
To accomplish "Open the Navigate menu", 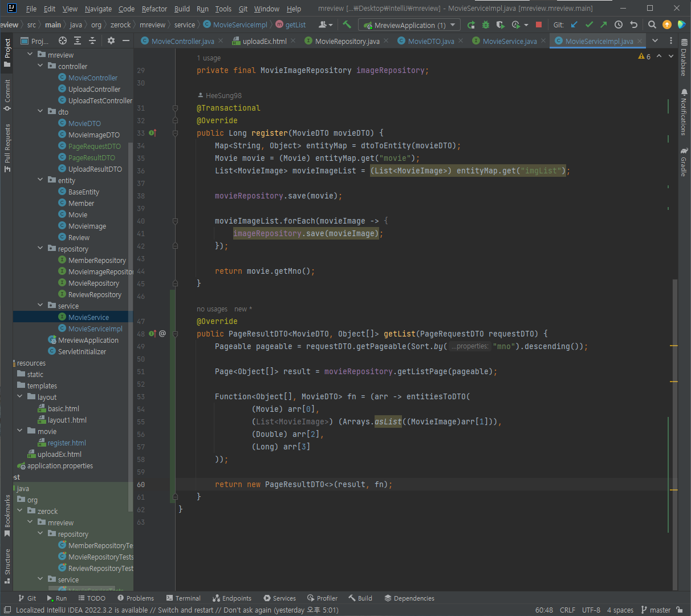I will pyautogui.click(x=98, y=9).
